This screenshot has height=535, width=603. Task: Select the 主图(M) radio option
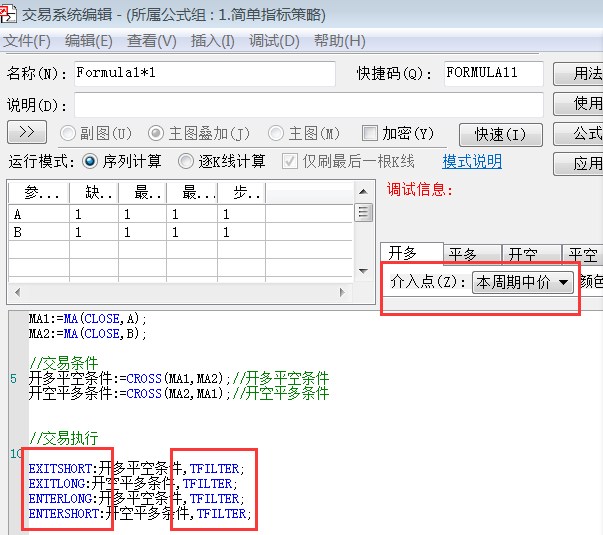[x=304, y=133]
